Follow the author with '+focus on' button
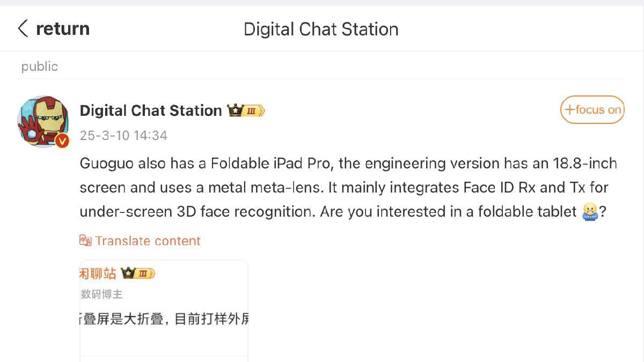Screen dimensions: 644x362 592,110
